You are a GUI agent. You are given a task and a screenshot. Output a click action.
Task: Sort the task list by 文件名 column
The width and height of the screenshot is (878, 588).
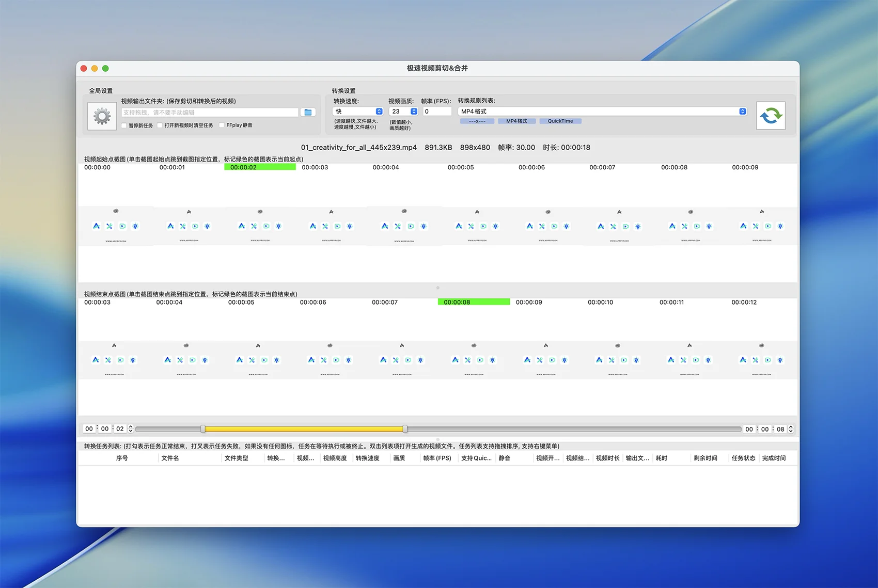[x=170, y=458]
